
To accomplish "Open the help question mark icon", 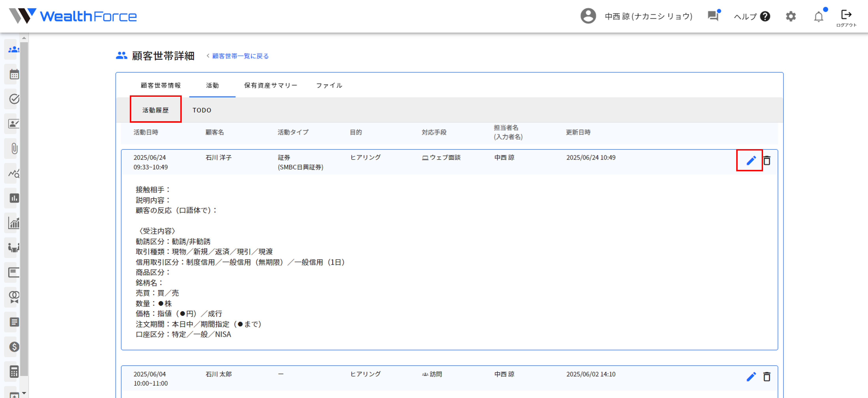I will [x=765, y=16].
